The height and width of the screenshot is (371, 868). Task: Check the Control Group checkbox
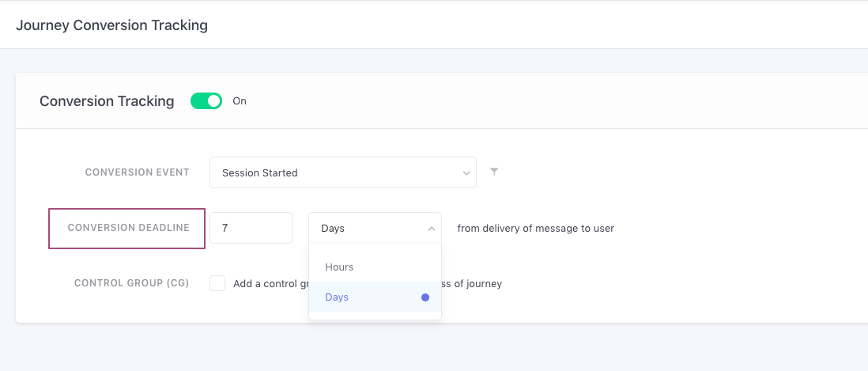click(217, 283)
